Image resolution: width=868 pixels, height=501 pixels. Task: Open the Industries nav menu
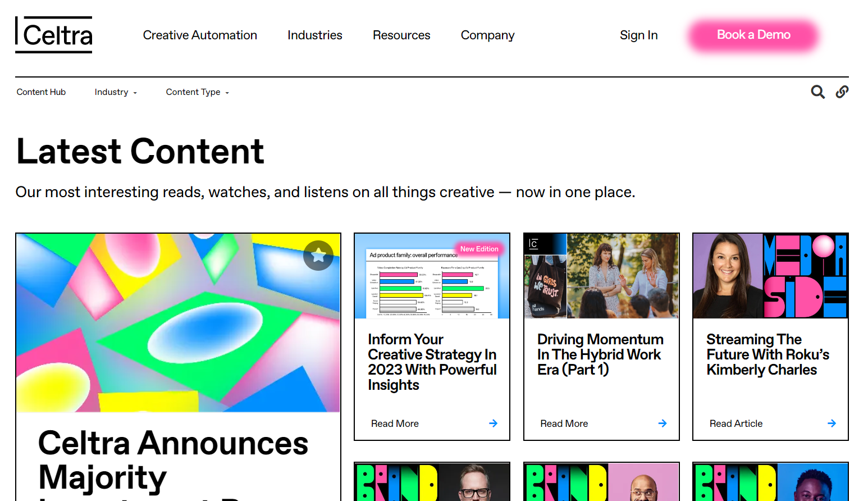tap(315, 35)
